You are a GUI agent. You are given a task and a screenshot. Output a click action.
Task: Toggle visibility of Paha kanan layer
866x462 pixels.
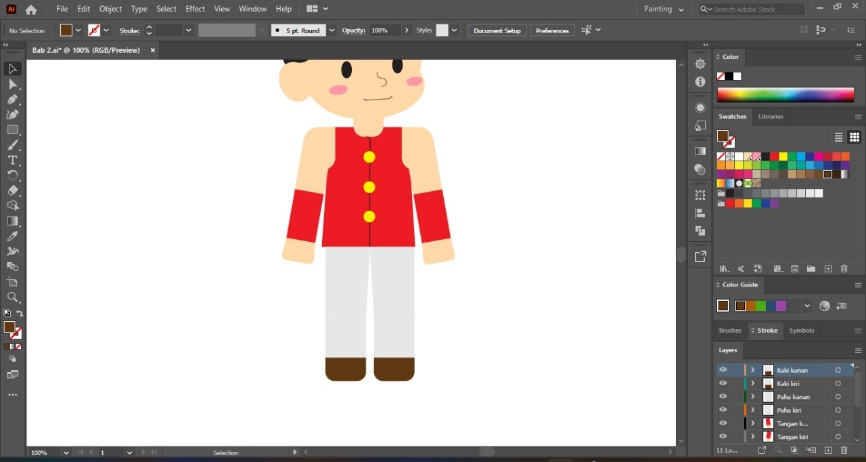(x=723, y=396)
